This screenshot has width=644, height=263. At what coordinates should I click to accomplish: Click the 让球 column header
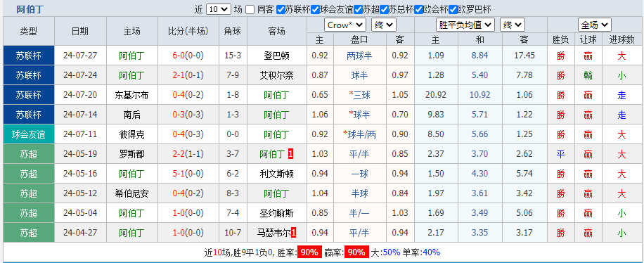coord(588,39)
